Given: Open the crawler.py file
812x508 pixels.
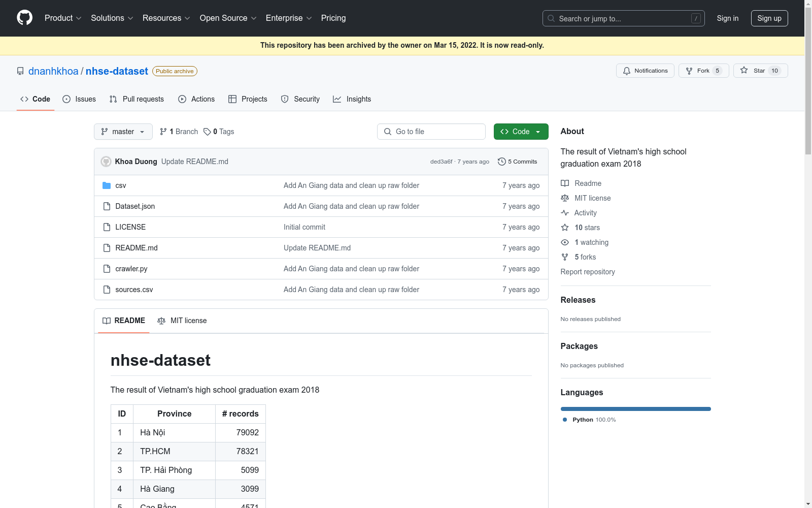Looking at the screenshot, I should 131,269.
